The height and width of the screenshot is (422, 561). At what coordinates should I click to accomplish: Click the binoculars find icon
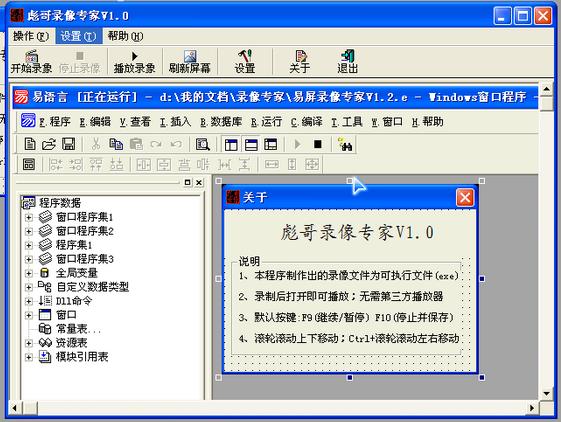coord(345,144)
